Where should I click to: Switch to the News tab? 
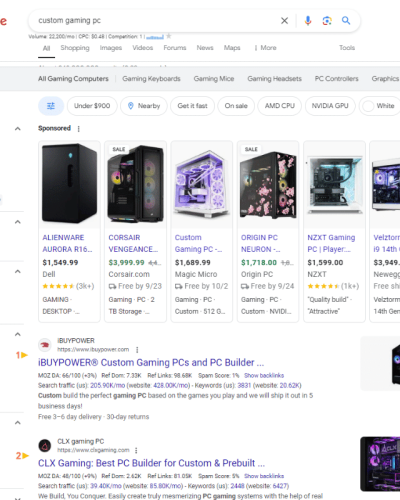click(205, 48)
